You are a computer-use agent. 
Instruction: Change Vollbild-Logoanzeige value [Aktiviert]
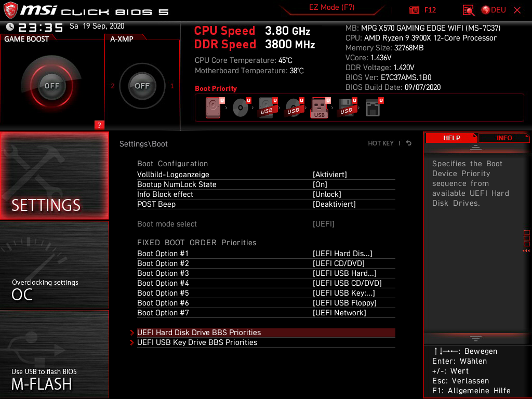tap(330, 175)
